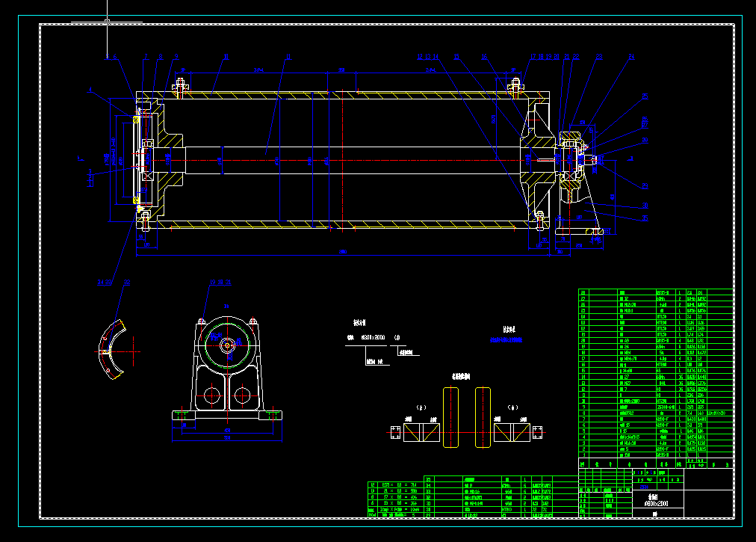Pick the arc-shaped end cap detail view

coord(112,350)
